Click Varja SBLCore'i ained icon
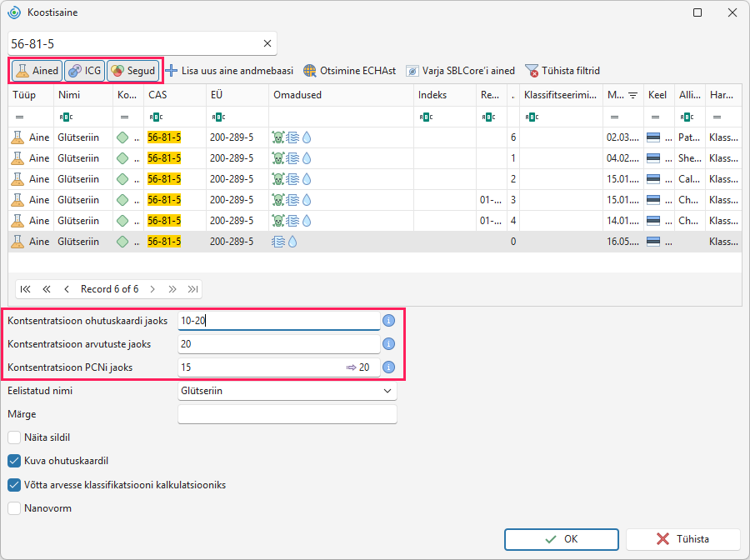750x560 pixels. click(412, 71)
